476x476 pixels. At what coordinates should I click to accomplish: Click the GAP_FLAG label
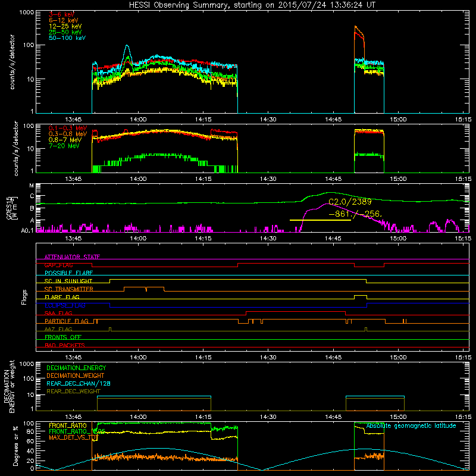point(58,265)
